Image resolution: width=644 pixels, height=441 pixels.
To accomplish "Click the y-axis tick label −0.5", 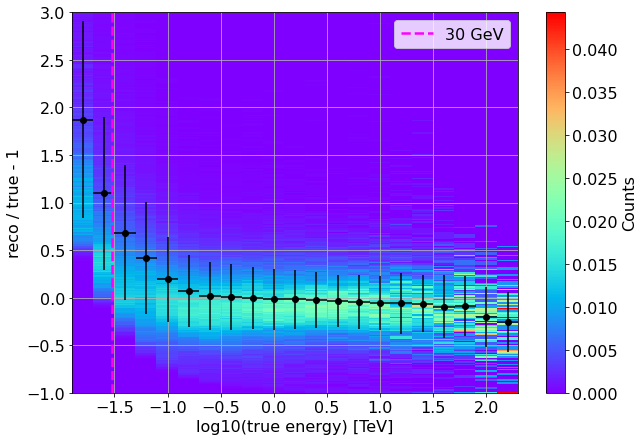I will [x=46, y=346].
